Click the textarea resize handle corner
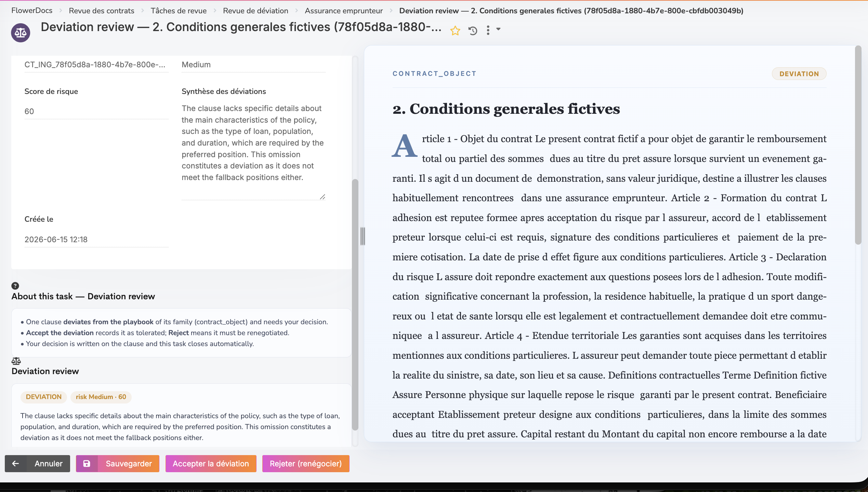 [x=323, y=197]
